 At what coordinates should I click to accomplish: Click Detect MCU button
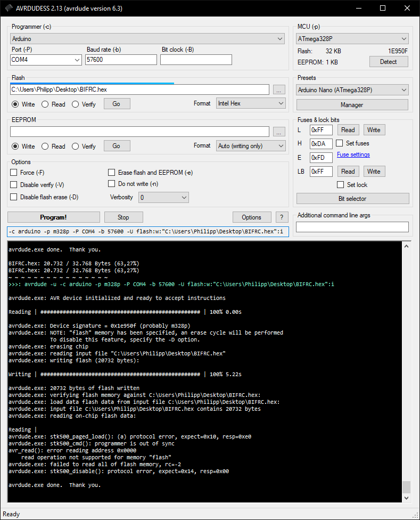click(x=389, y=62)
